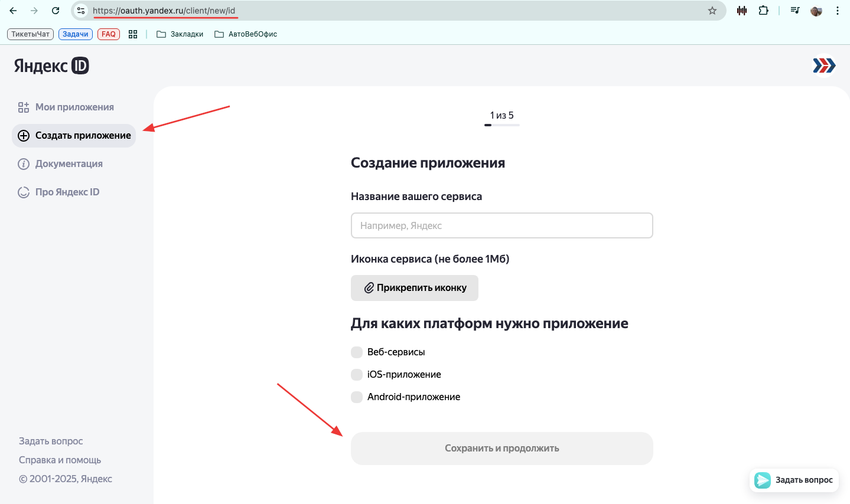
Task: Check the Веб-сервисы platform option
Action: 357,352
